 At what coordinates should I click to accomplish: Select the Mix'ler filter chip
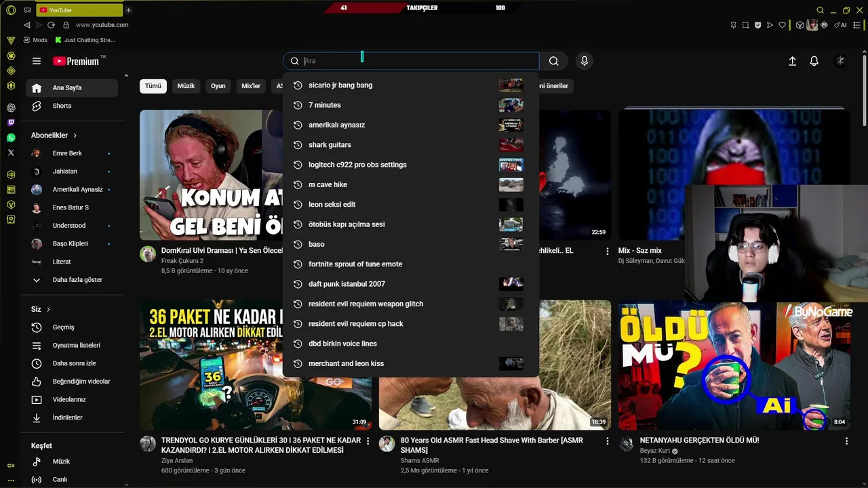pyautogui.click(x=251, y=86)
